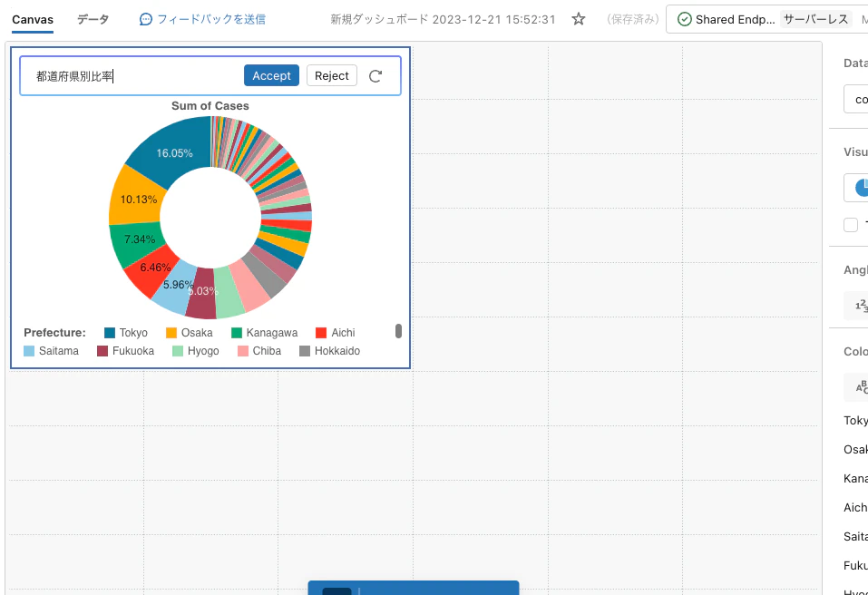The height and width of the screenshot is (595, 868).
Task: Toggle Saitama legend entry
Action: (51, 351)
